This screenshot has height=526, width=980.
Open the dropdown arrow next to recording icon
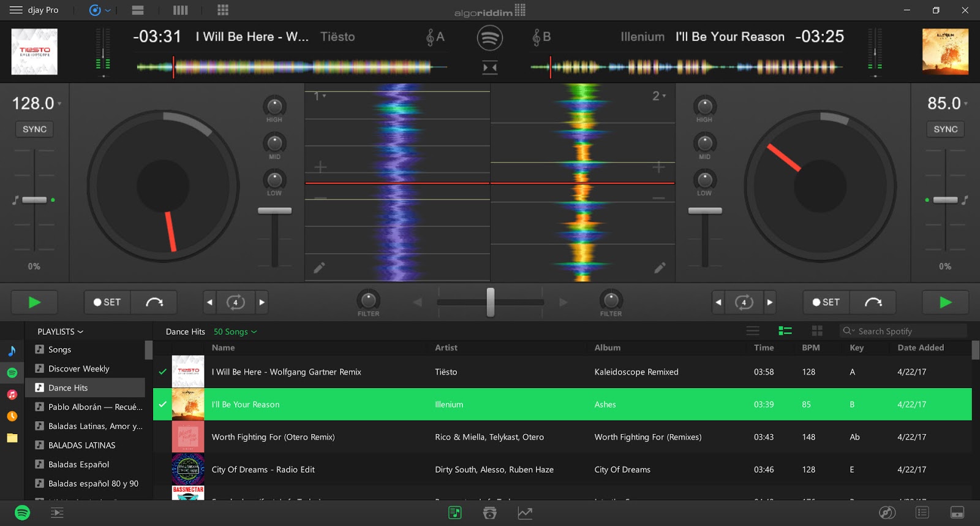[x=108, y=10]
